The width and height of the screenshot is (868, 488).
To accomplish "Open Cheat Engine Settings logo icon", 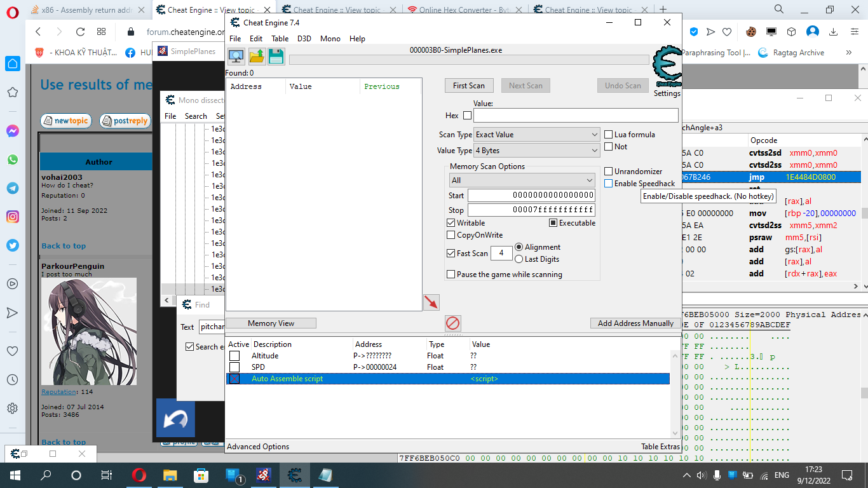I will (x=667, y=65).
